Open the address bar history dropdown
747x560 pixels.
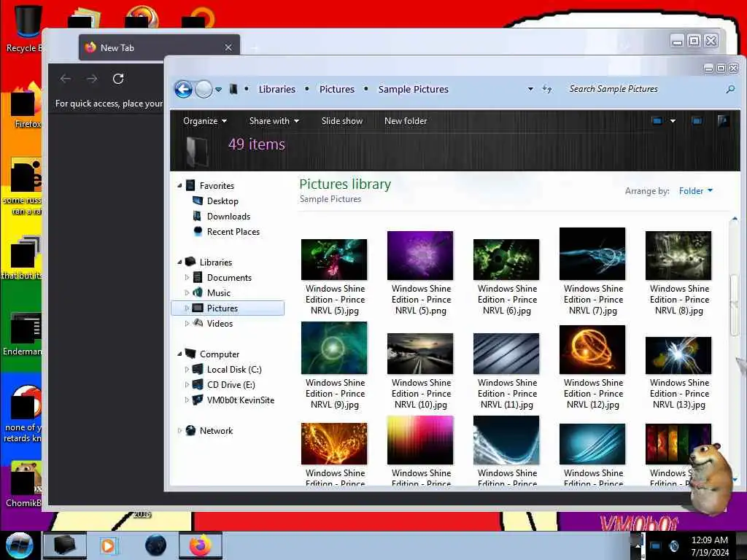(x=530, y=89)
